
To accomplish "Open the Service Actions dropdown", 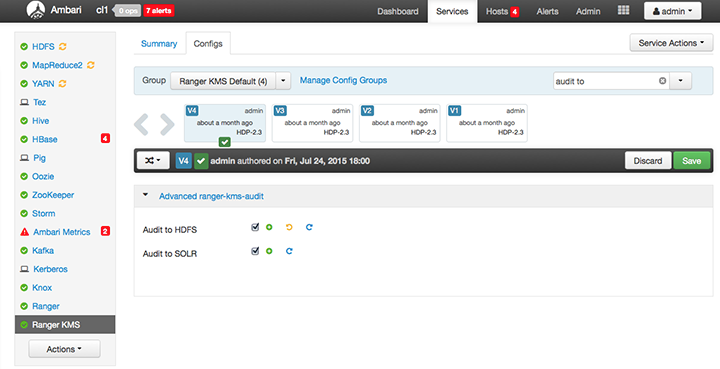I will (x=671, y=43).
